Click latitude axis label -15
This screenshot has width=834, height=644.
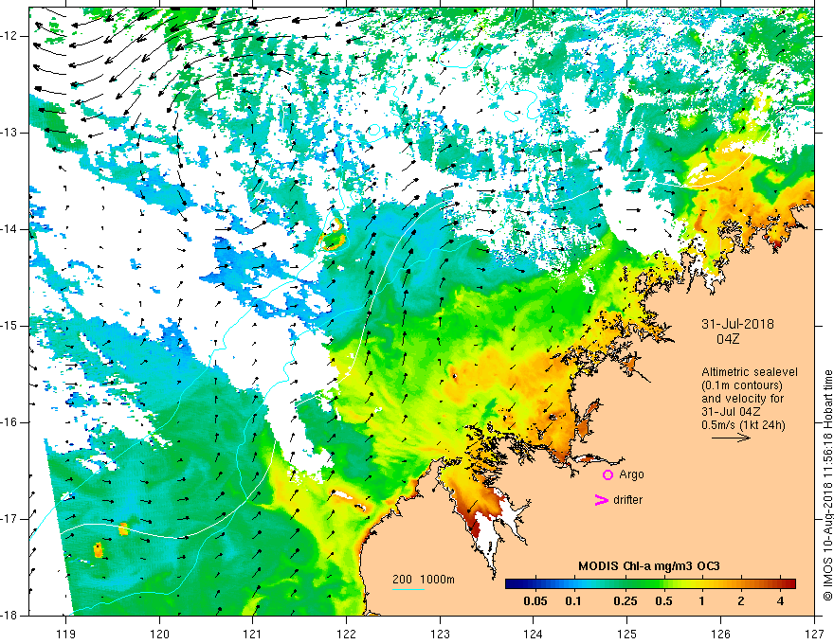click(x=9, y=326)
